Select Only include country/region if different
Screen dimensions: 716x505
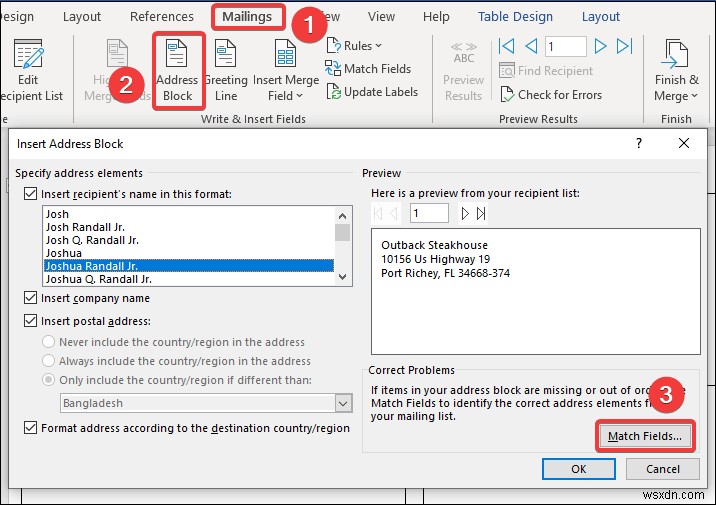point(48,380)
